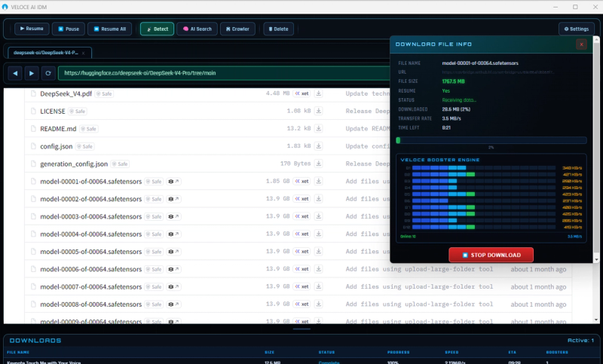Reload the current page

48,73
